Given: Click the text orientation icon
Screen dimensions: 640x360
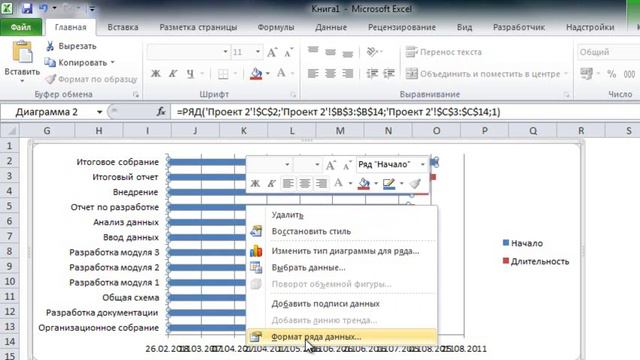Looking at the screenshot, I should (372, 52).
